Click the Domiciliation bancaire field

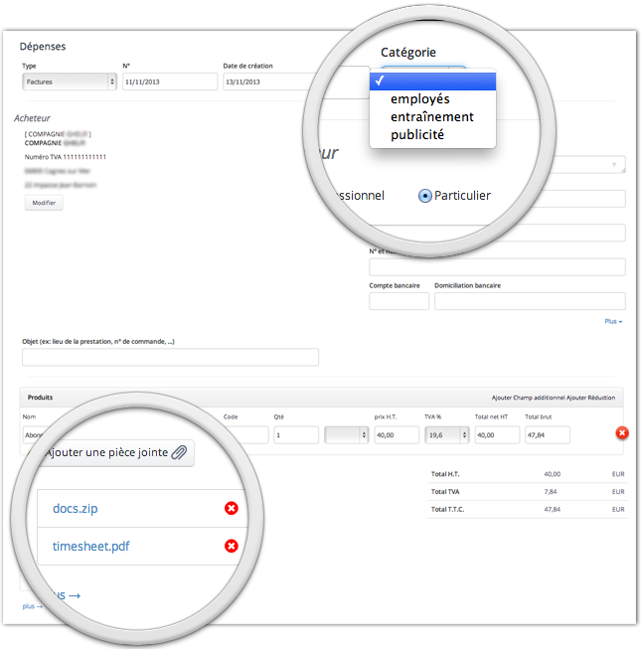tap(530, 301)
